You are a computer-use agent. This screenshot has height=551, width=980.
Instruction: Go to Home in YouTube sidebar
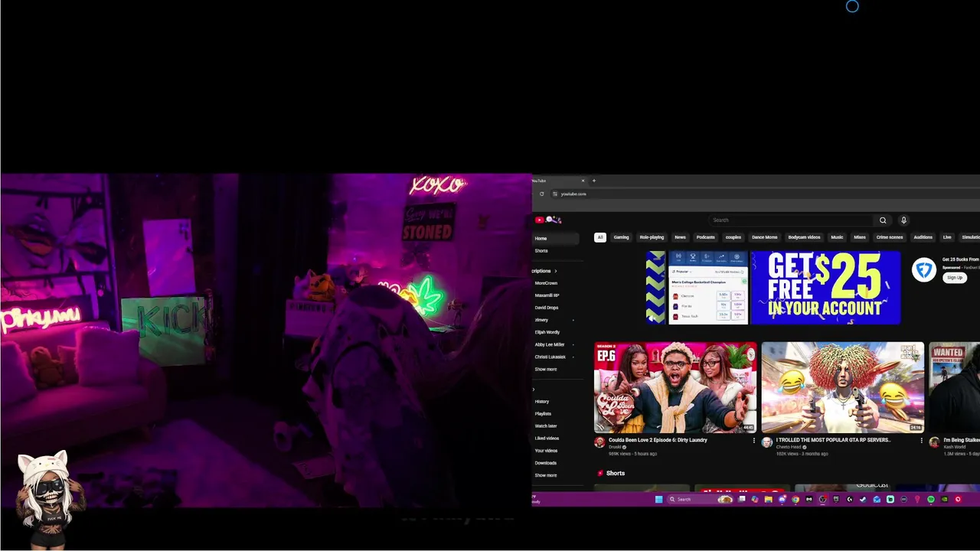555,238
